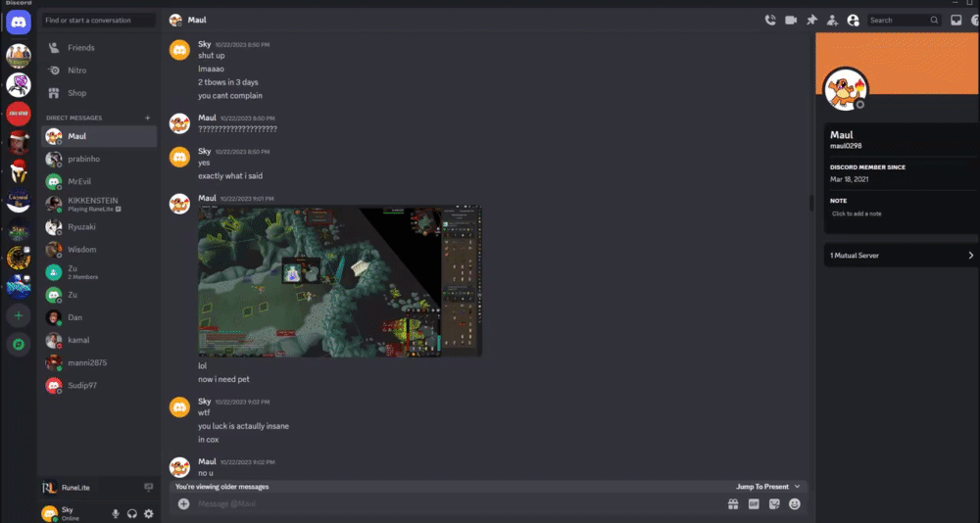Show pinned messages
Viewport: 980px width, 523px height.
pos(811,20)
